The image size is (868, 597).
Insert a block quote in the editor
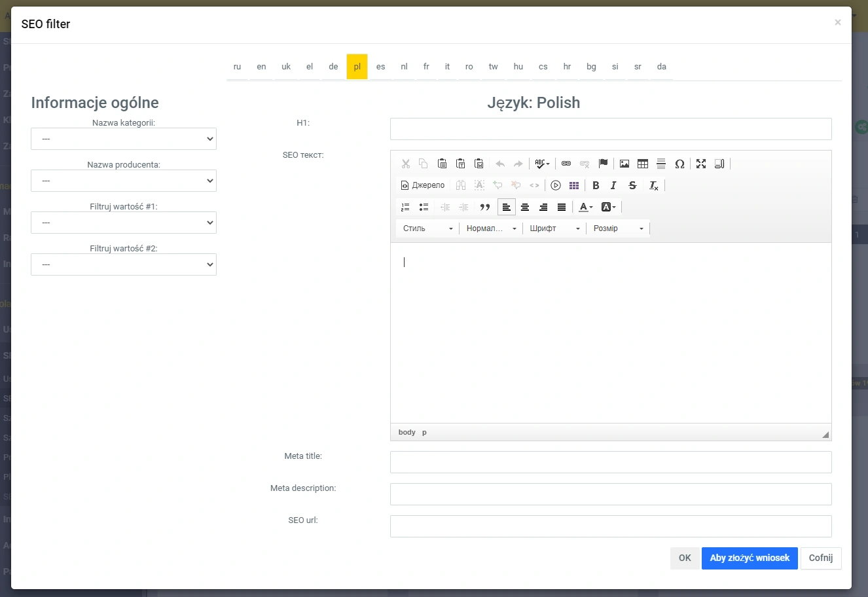[x=485, y=207]
